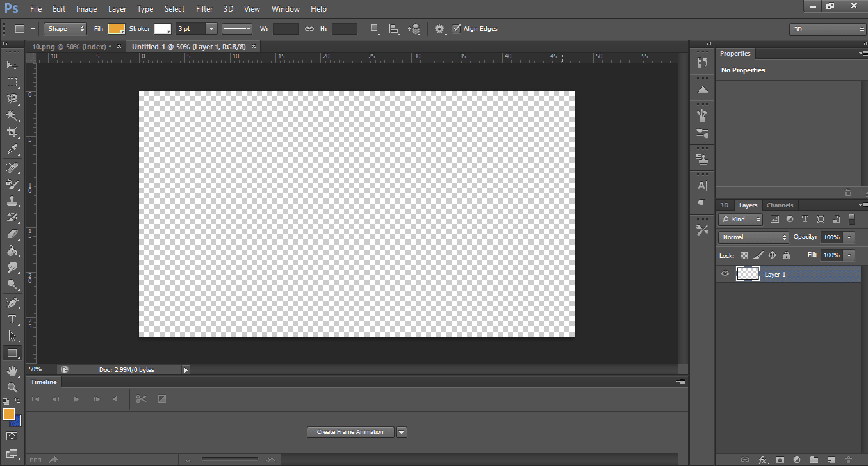Activate the Magic Wand tool

[x=12, y=116]
